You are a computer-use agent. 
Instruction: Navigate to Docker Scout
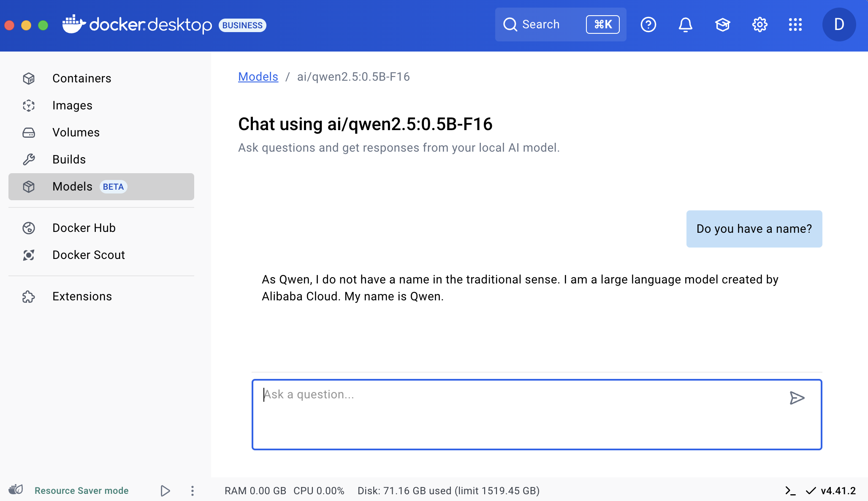(x=88, y=255)
